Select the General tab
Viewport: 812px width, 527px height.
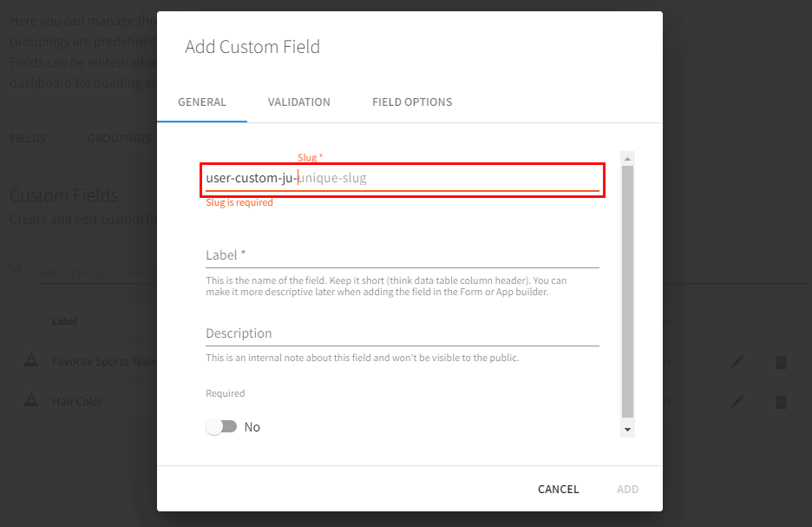202,102
